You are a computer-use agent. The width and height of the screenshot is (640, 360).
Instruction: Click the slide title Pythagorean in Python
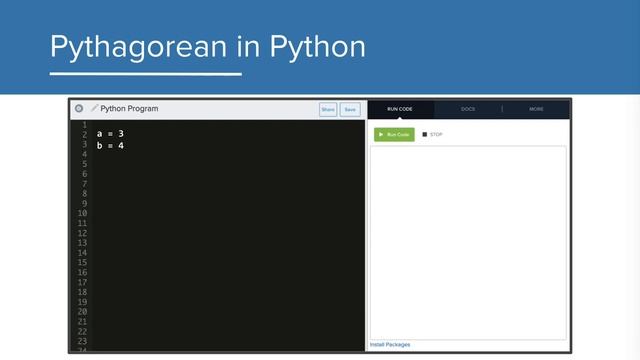click(208, 47)
